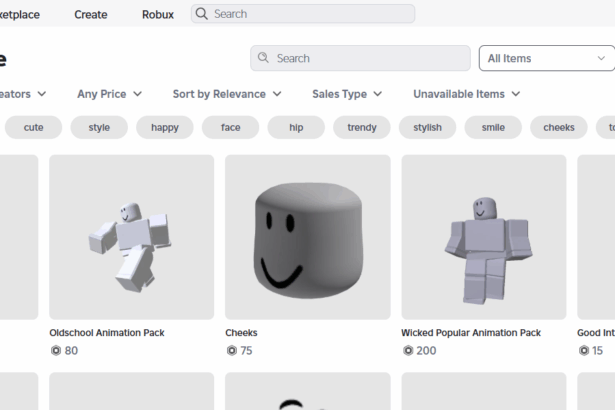Go to the Create nav item
The height and width of the screenshot is (410, 615).
(91, 15)
